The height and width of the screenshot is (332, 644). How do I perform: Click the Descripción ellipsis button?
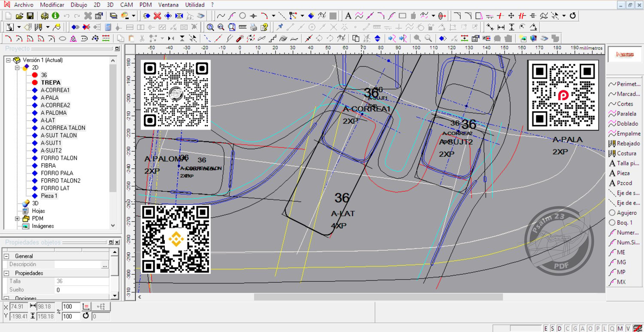click(x=105, y=265)
